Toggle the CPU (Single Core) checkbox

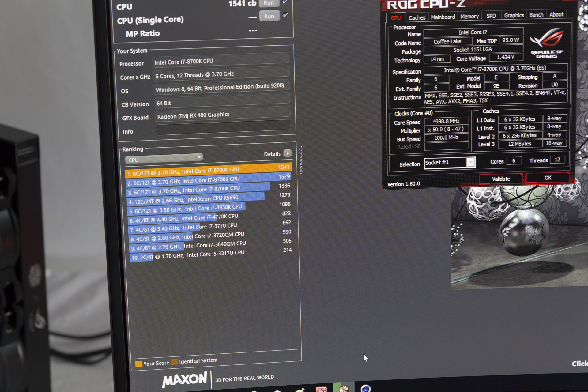pyautogui.click(x=285, y=15)
